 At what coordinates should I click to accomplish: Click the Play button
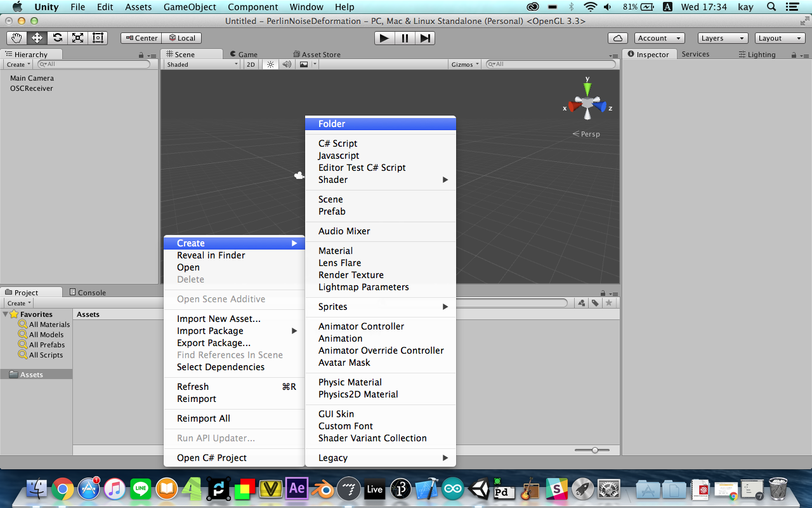pyautogui.click(x=384, y=38)
